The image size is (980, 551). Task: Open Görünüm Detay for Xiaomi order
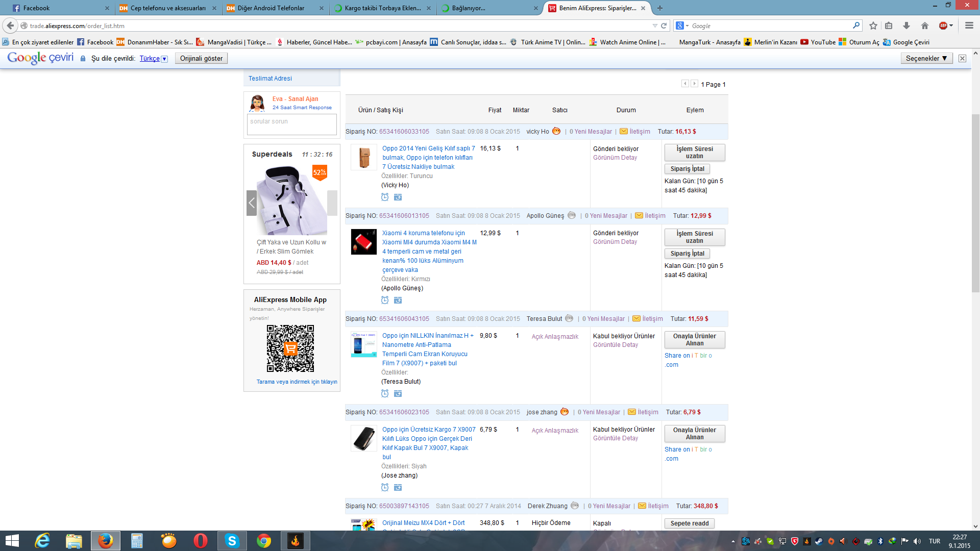tap(615, 242)
